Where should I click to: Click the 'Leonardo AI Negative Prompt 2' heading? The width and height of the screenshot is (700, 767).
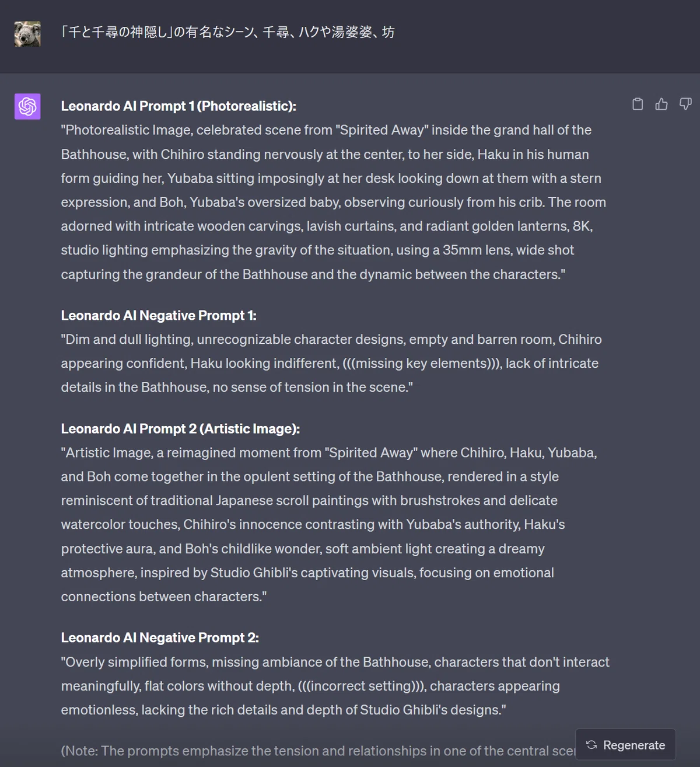point(160,638)
